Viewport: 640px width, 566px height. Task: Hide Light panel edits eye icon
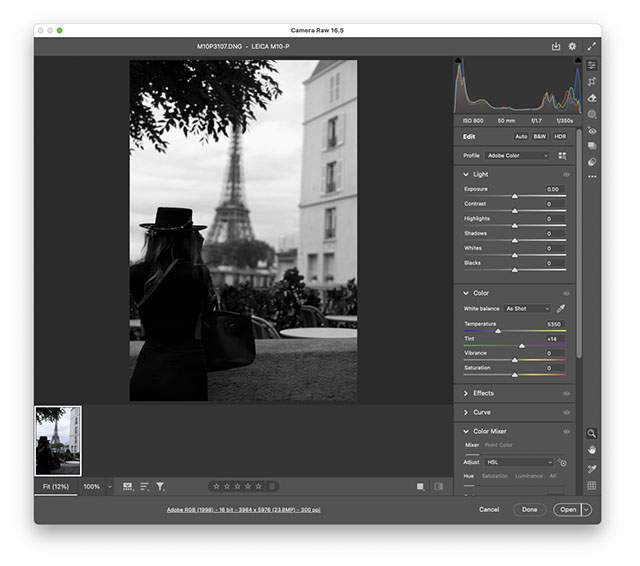(x=567, y=175)
